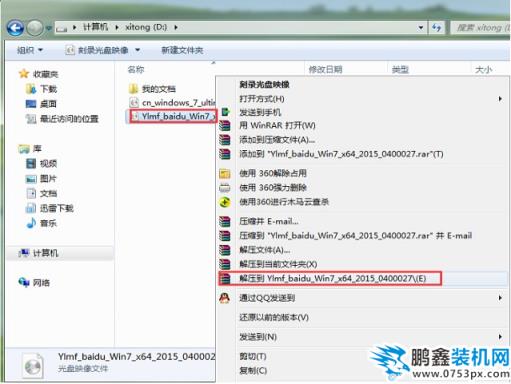The width and height of the screenshot is (511, 384).
Task: Open the 下载 favorites folder
Action: coord(41,89)
